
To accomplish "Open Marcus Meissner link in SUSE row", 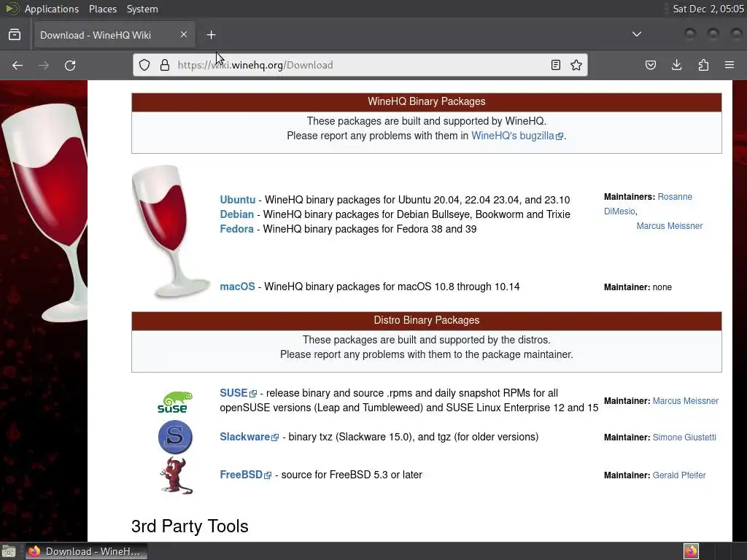I will click(685, 401).
